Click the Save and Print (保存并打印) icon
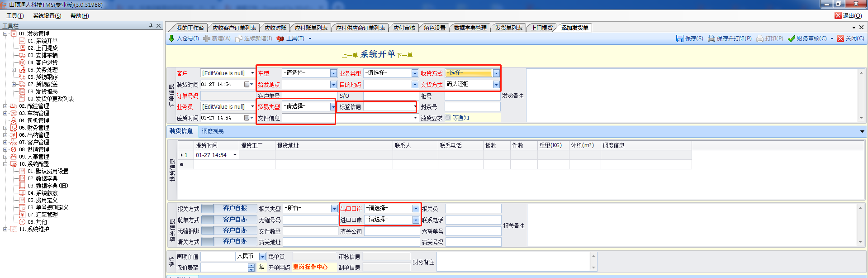The image size is (868, 278). (x=711, y=38)
